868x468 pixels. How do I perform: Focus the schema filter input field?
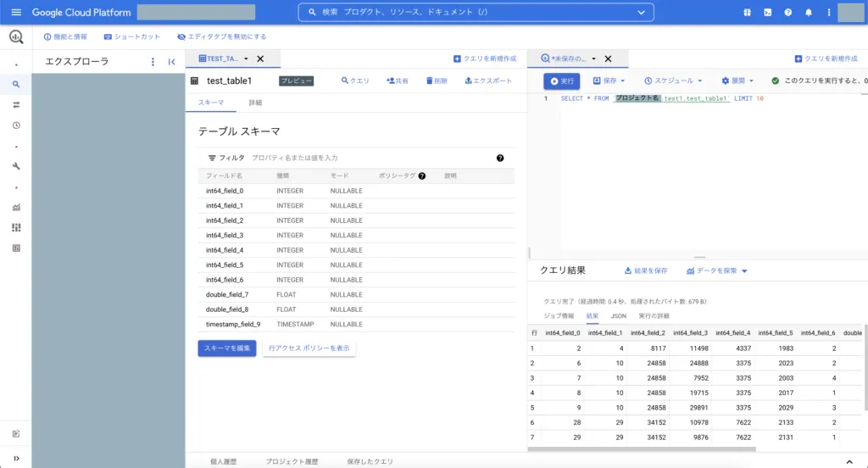click(x=371, y=158)
